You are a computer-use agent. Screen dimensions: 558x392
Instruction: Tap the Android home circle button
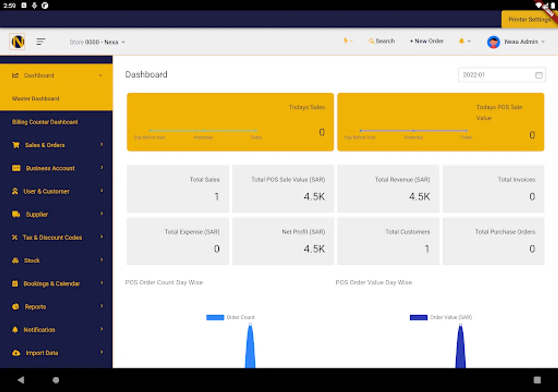pyautogui.click(x=56, y=380)
